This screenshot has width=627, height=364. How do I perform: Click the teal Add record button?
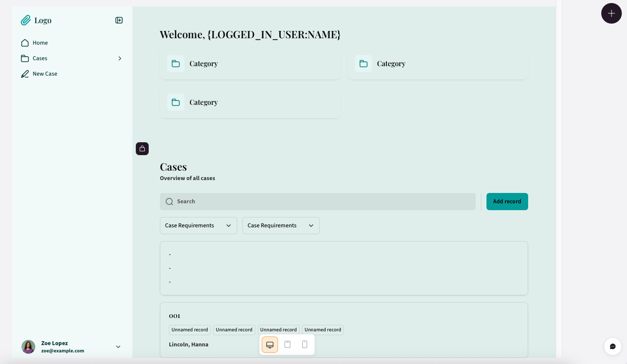(507, 201)
